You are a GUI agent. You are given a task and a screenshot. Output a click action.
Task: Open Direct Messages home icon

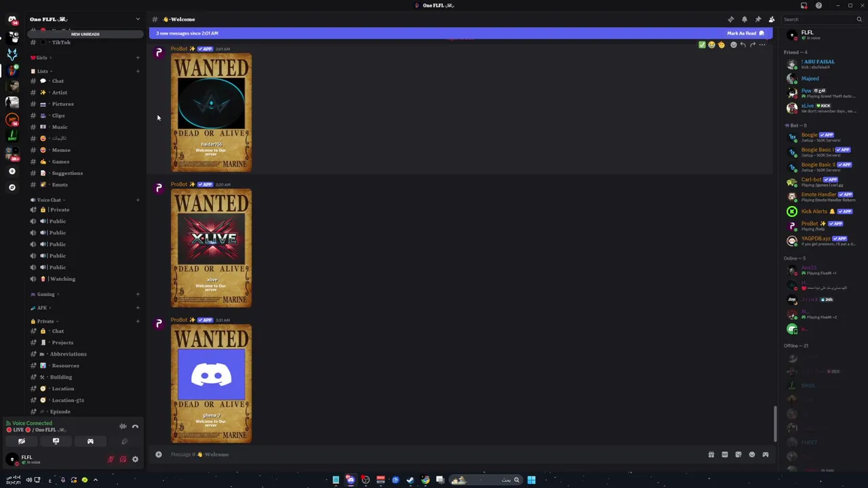pos(12,20)
